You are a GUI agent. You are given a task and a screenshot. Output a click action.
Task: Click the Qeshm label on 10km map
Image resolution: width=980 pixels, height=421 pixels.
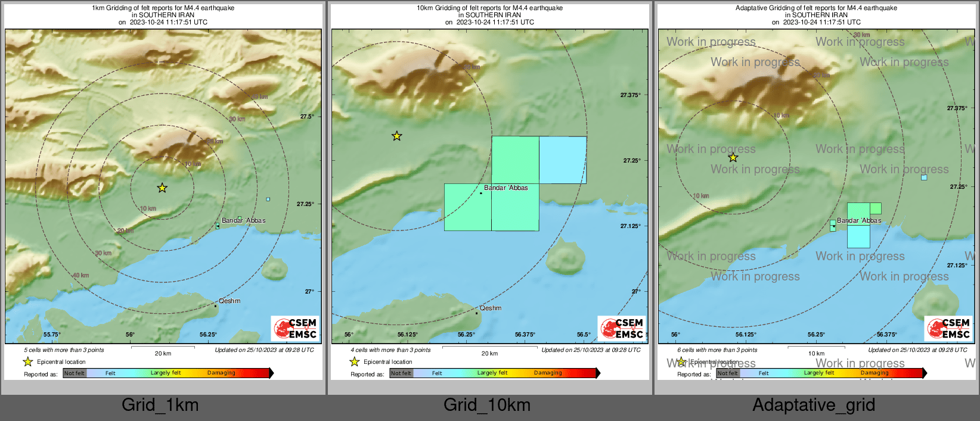(x=491, y=308)
